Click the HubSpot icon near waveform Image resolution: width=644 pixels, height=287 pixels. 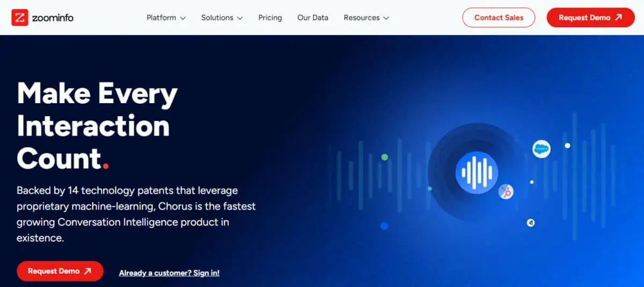506,191
